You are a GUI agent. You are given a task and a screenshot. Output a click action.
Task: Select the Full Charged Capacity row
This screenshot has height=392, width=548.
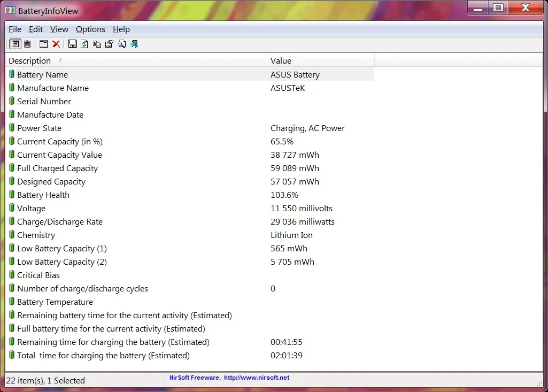point(190,168)
